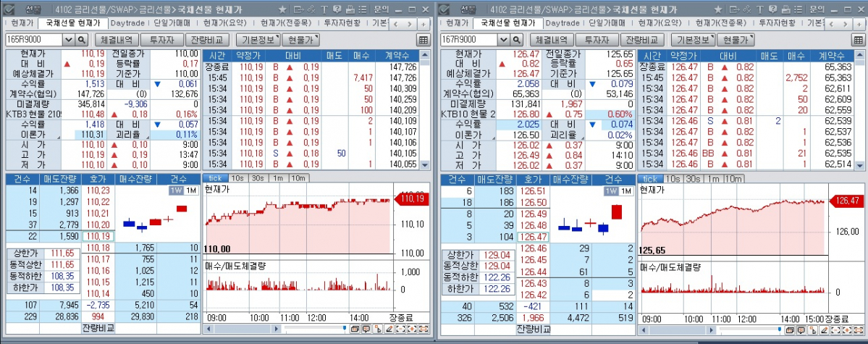Switch to the Daytrade tab in the 165R9000 window
Screen dimensions: 868x344
(129, 23)
